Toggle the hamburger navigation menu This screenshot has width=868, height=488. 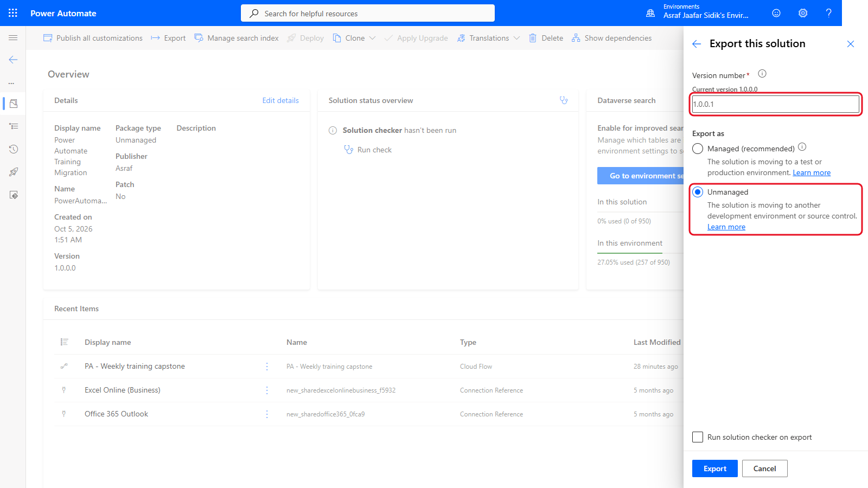[13, 38]
